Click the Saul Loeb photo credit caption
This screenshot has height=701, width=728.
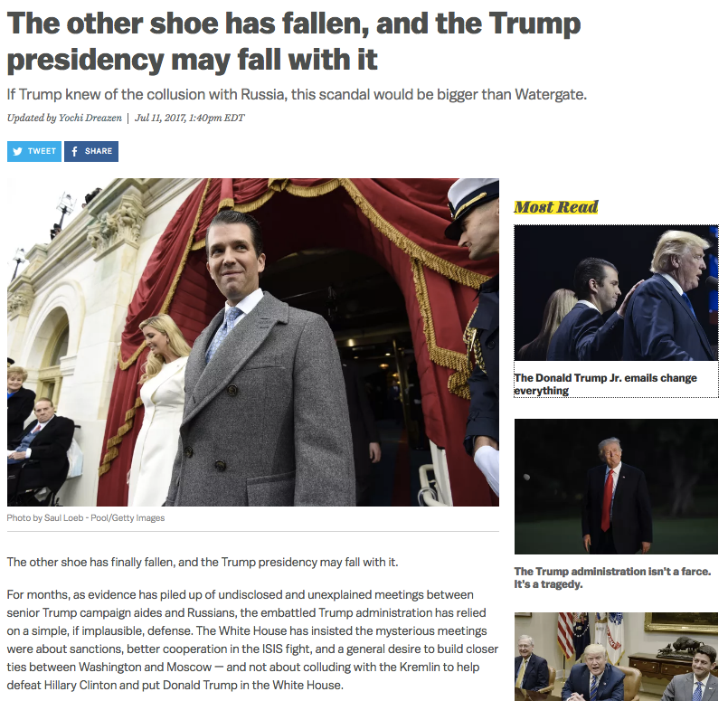85,518
